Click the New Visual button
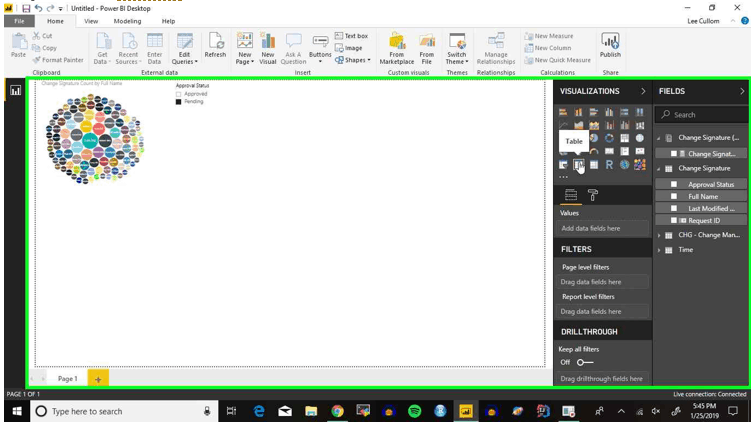This screenshot has height=423, width=753. [267, 48]
